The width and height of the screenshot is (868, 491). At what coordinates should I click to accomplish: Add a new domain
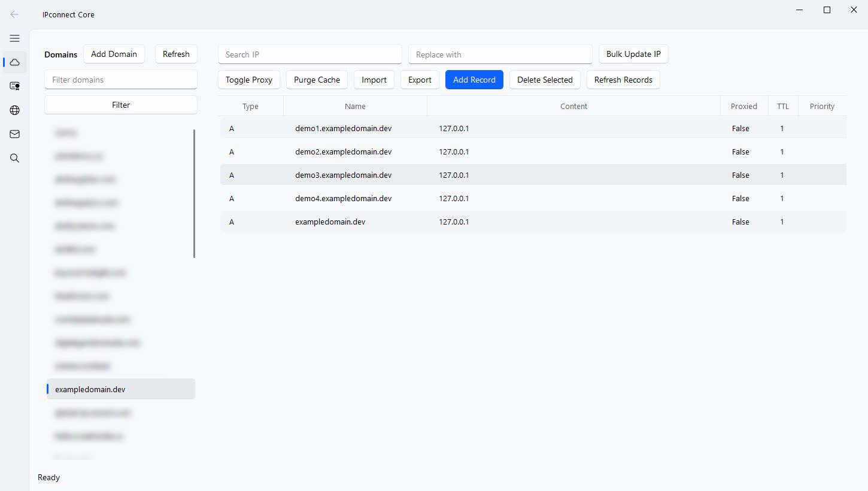click(114, 54)
